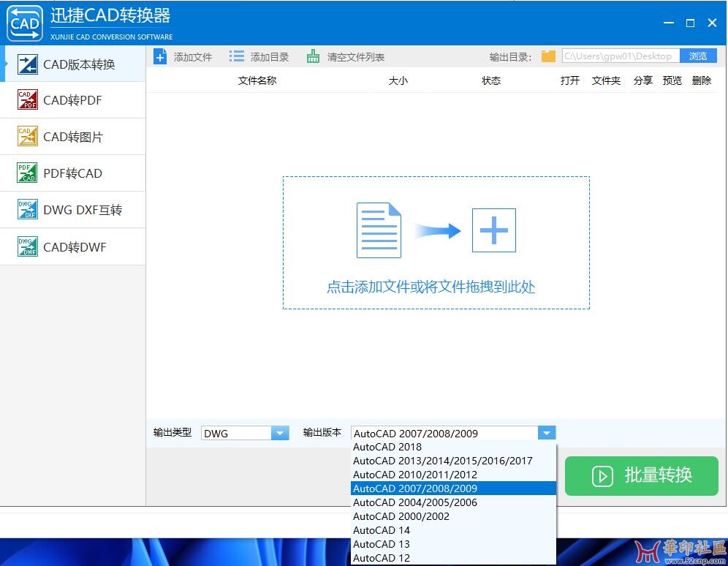The image size is (728, 566).
Task: Click the selected AutoCAD 2007/2008/2009 combo field
Action: [444, 433]
